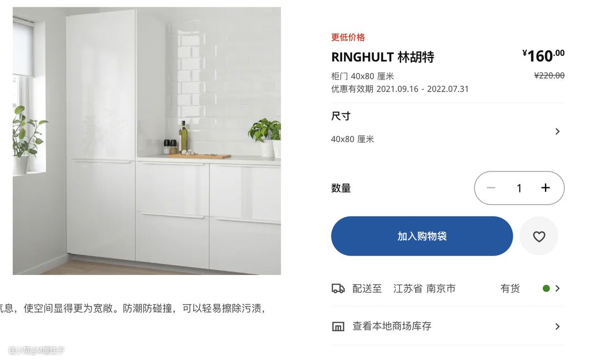Click the store building icon
The width and height of the screenshot is (610, 364).
click(x=338, y=326)
